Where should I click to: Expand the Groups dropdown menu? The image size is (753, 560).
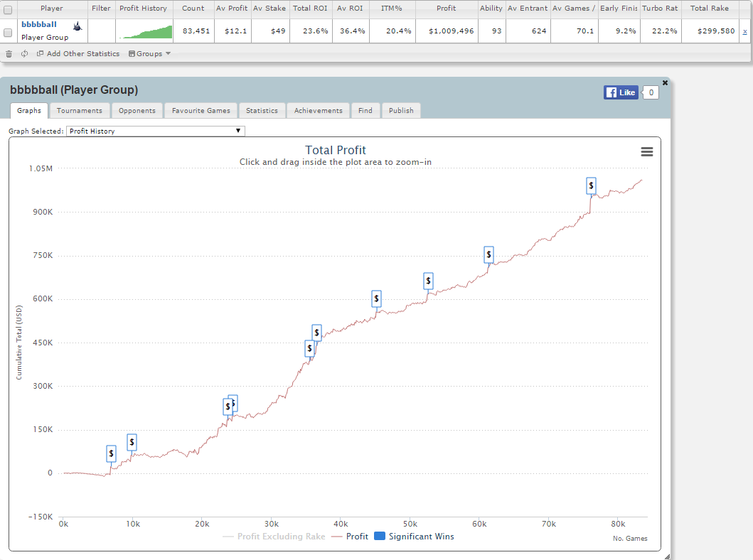150,54
